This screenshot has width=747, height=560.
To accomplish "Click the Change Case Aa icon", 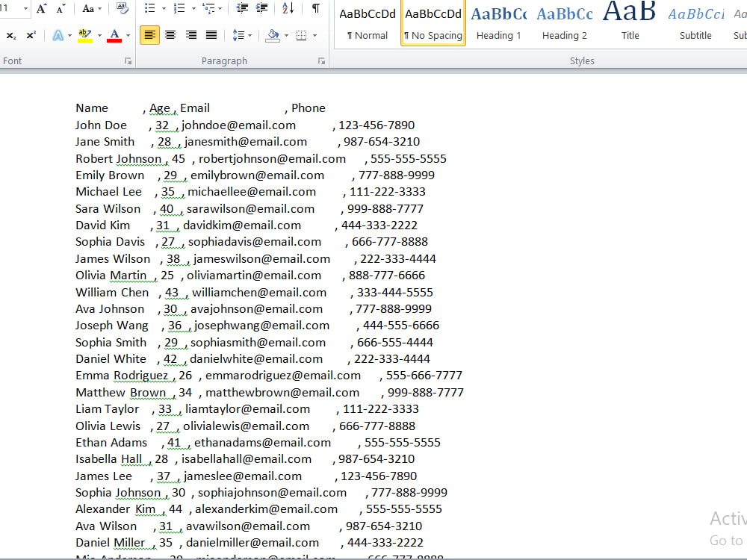I will pyautogui.click(x=88, y=8).
